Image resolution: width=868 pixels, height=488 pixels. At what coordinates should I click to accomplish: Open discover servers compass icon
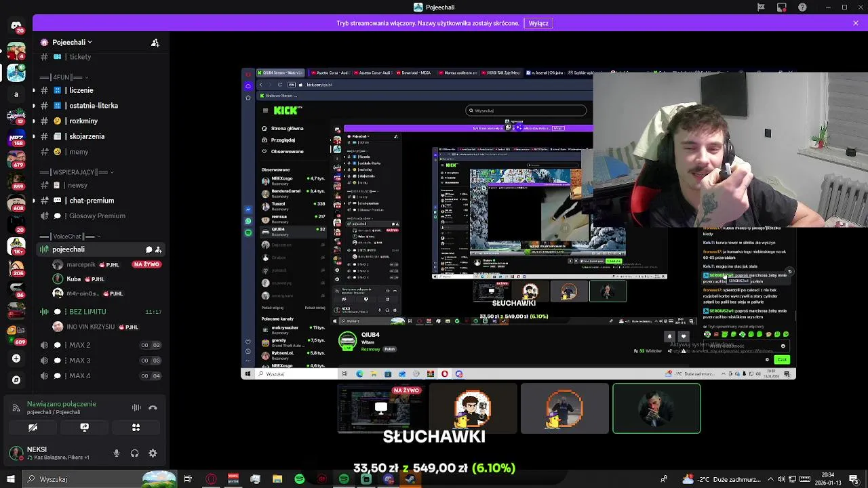(16, 380)
